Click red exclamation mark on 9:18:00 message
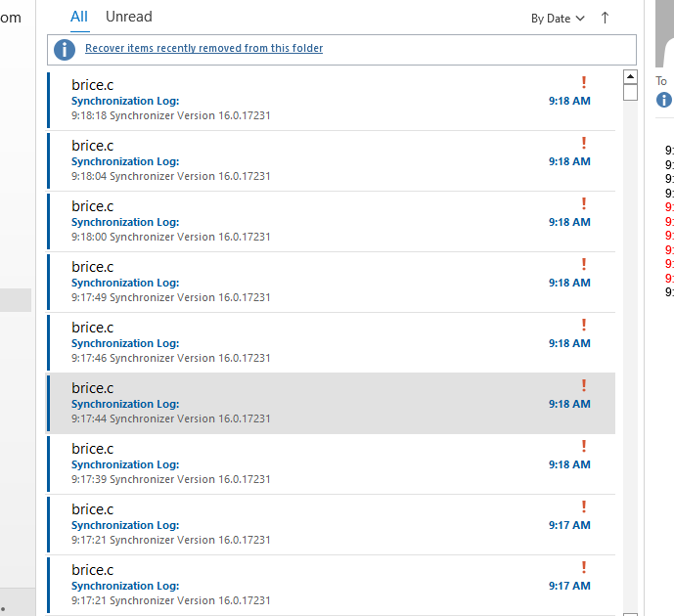674x616 pixels. [584, 204]
